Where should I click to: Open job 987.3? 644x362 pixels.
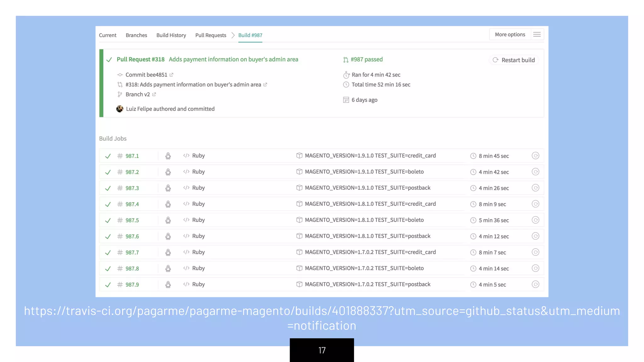(132, 188)
